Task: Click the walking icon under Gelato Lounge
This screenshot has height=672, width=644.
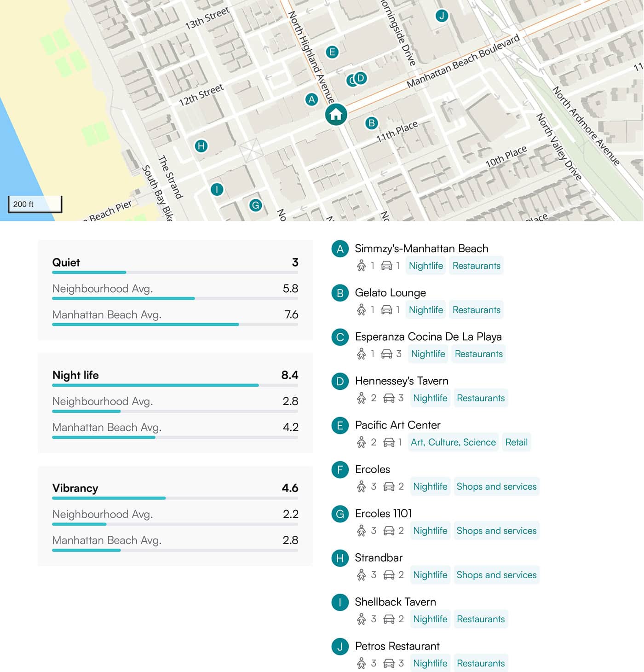Action: coord(362,310)
